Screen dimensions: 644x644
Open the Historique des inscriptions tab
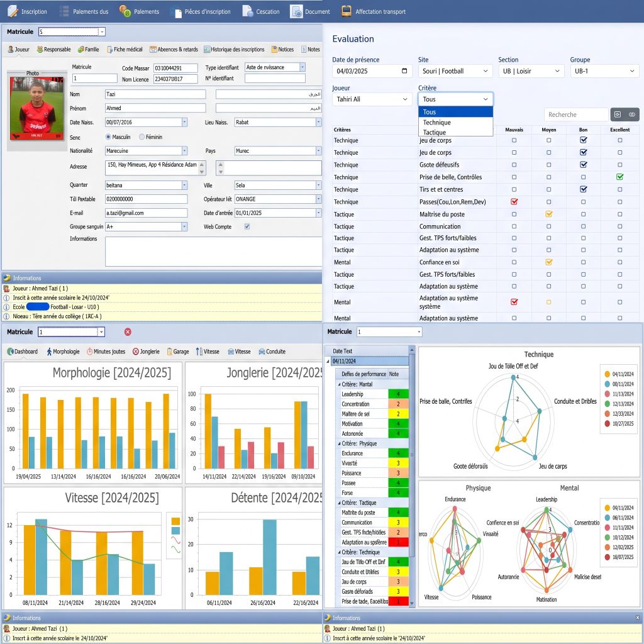(234, 49)
